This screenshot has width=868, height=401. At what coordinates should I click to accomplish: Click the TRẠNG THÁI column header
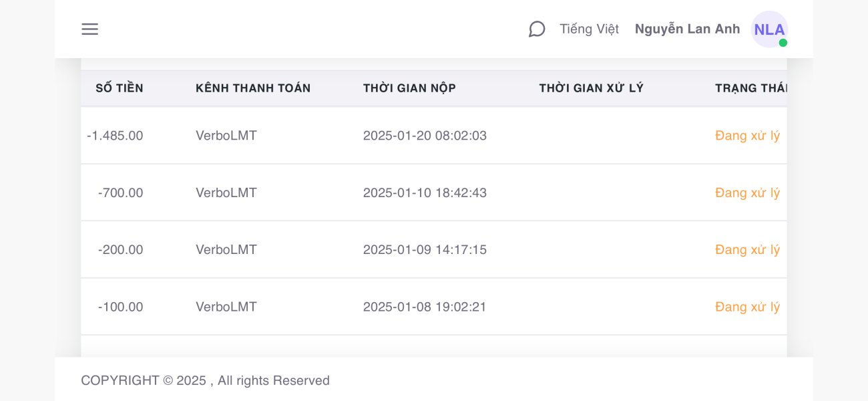tap(751, 88)
